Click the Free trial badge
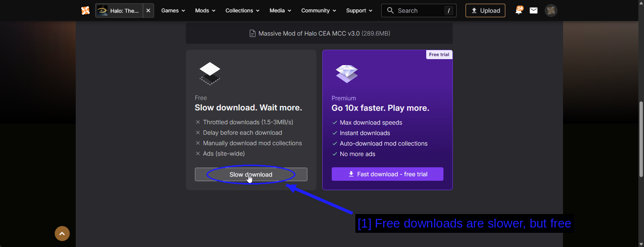The image size is (644, 247). pyautogui.click(x=439, y=55)
